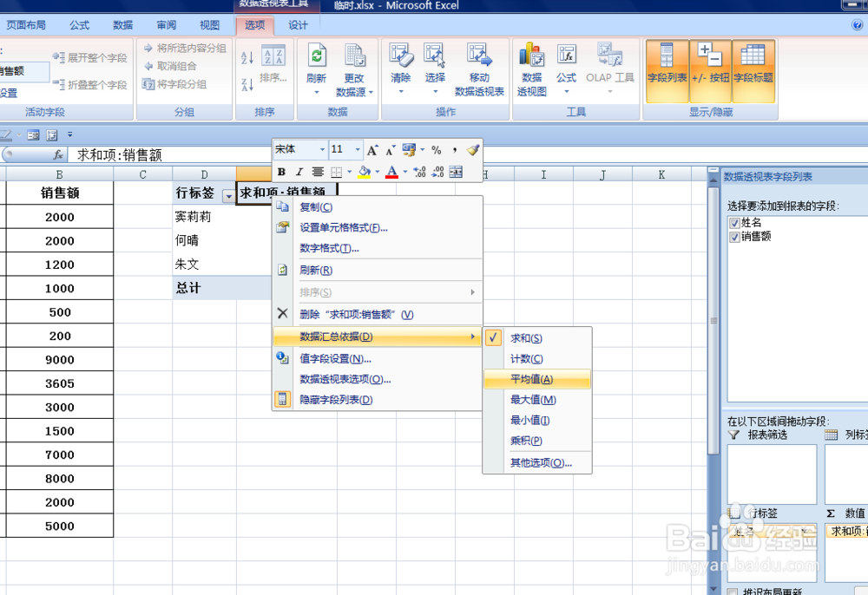Click Italic in mini toolbar

coord(299,172)
